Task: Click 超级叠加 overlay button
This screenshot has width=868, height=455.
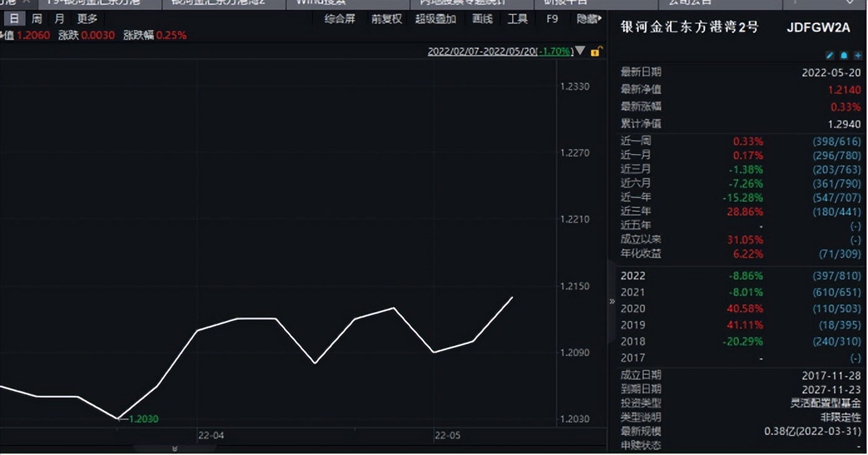Action: (435, 19)
